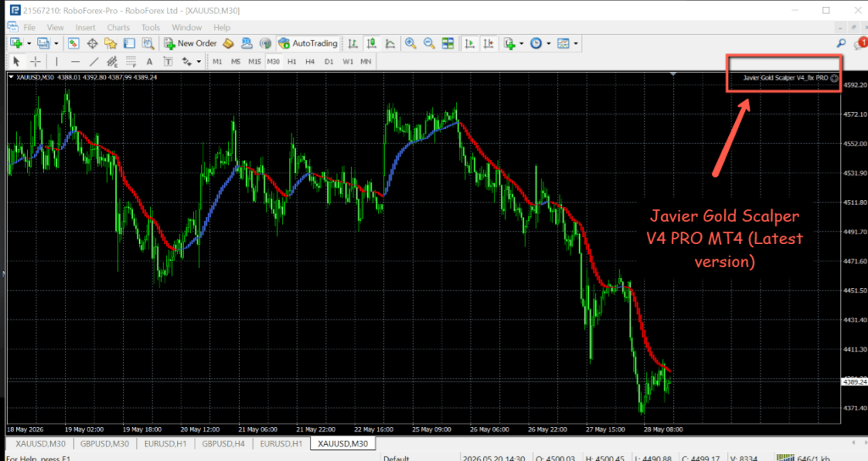Switch to M1 timeframe
Image resolution: width=868 pixels, height=461 pixels.
217,61
